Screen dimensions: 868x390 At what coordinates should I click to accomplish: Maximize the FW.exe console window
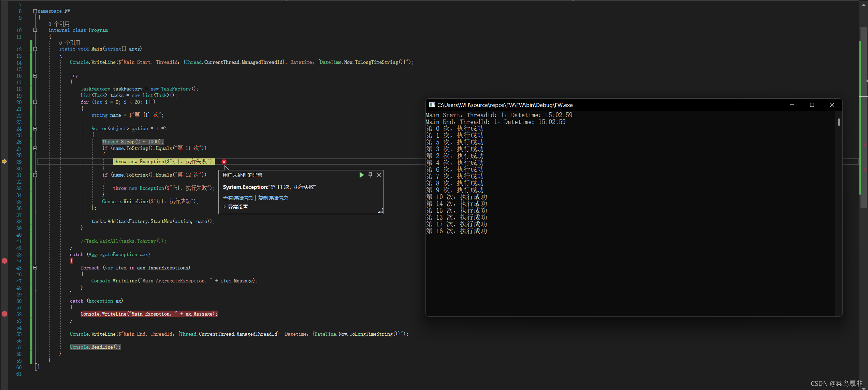click(x=812, y=105)
